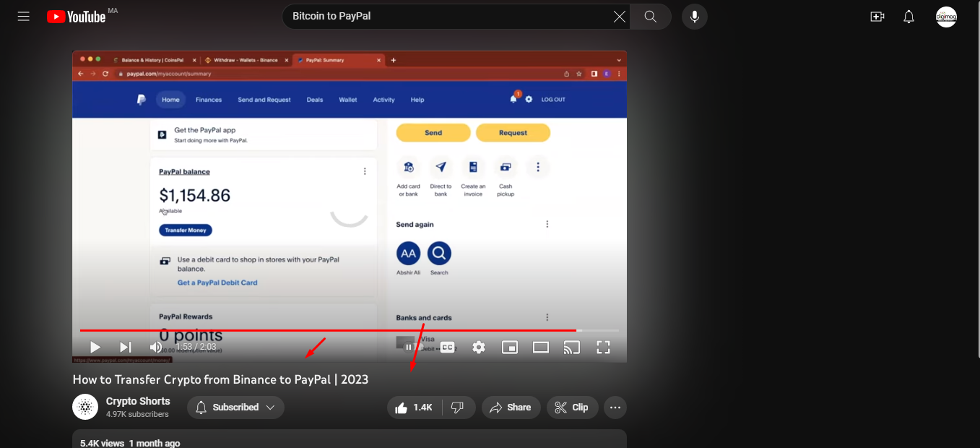Click the Crypto Shorts channel avatar
The height and width of the screenshot is (448, 980).
pos(85,407)
